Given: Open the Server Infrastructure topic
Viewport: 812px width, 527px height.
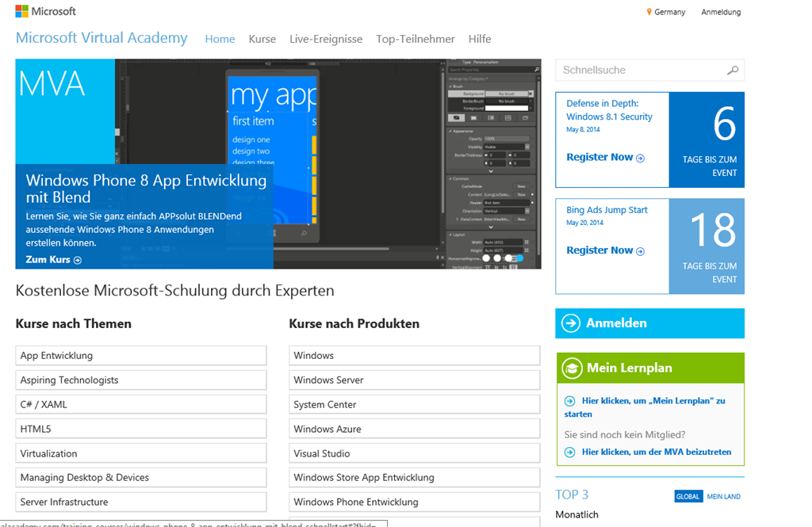Looking at the screenshot, I should click(x=141, y=502).
